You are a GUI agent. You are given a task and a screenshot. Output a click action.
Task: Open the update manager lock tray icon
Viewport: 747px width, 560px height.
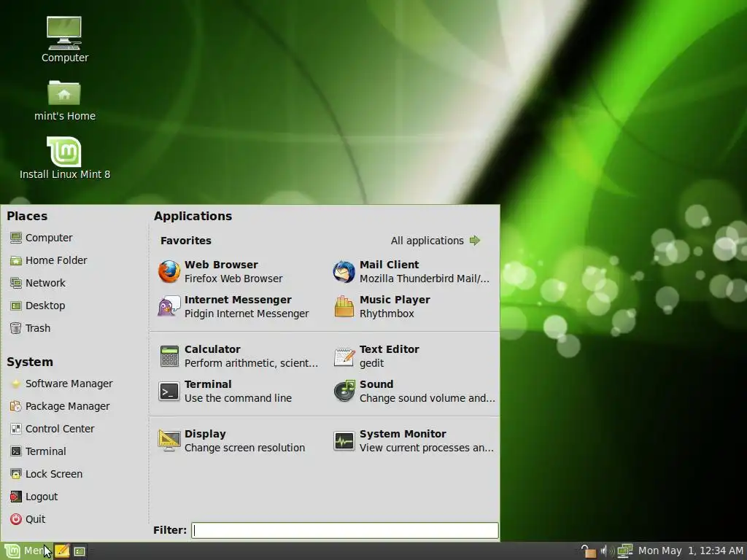point(588,551)
